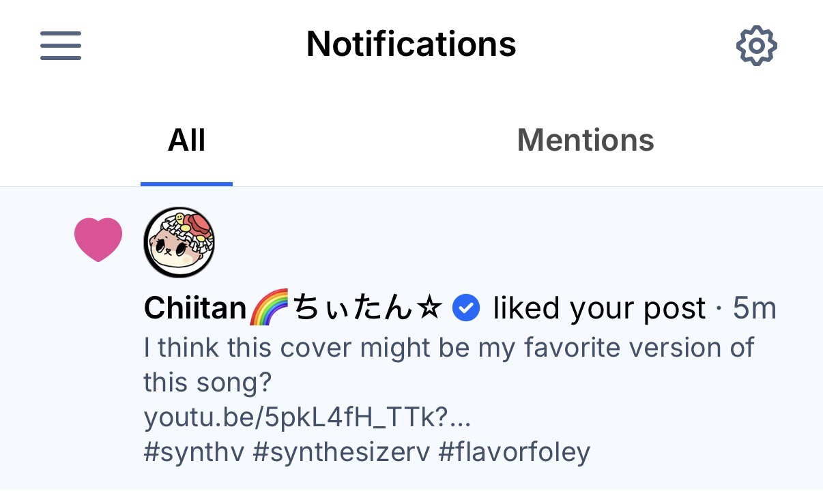
Task: Switch to the Mentions tab
Action: point(585,140)
